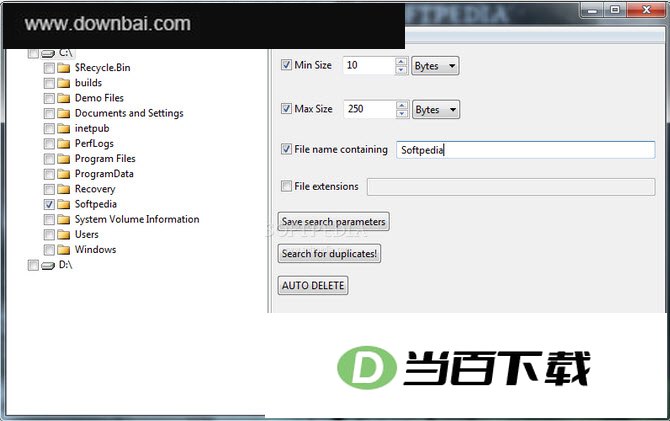Viewport: 670px width, 421px height.
Task: Disable the Min Size filter checkbox
Action: pyautogui.click(x=286, y=65)
